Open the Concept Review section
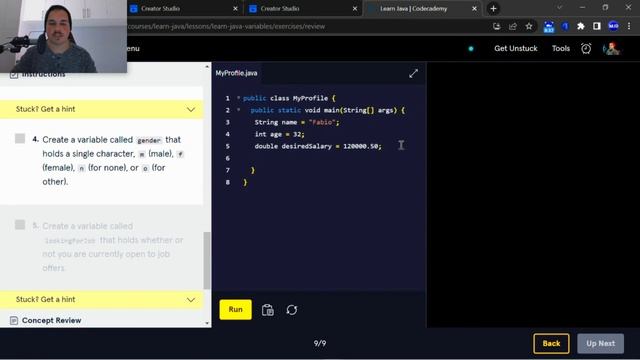The image size is (640, 360). [51, 320]
